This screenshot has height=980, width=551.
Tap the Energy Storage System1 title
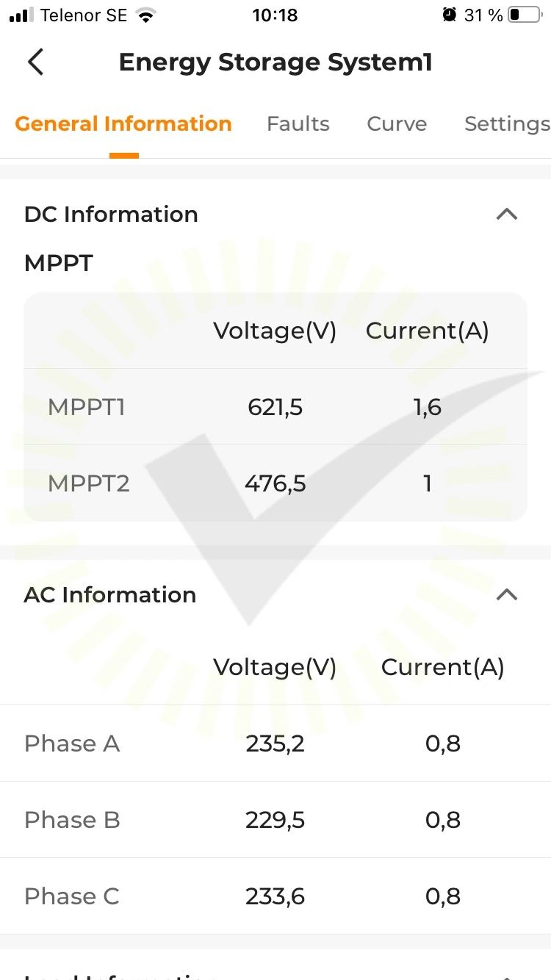(x=275, y=63)
